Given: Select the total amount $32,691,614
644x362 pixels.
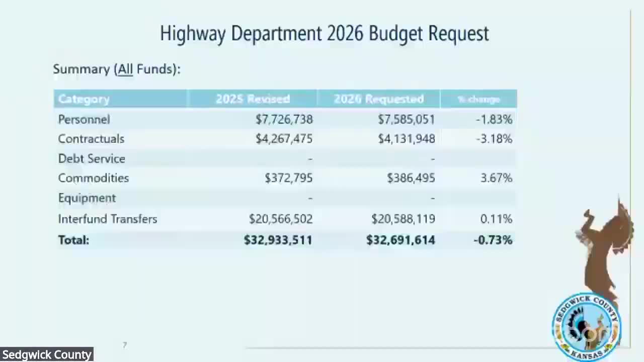Looking at the screenshot, I should coord(401,240).
